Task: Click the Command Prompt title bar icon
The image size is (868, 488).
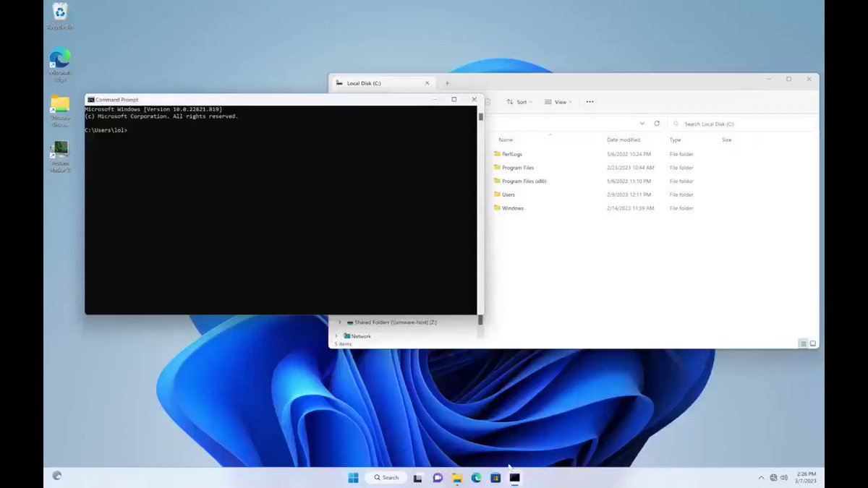Action: click(90, 100)
